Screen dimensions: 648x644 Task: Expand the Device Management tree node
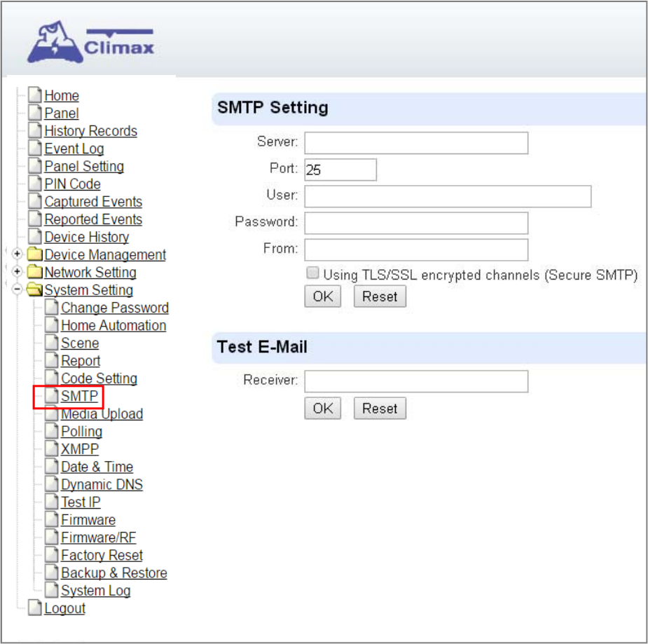[17, 254]
